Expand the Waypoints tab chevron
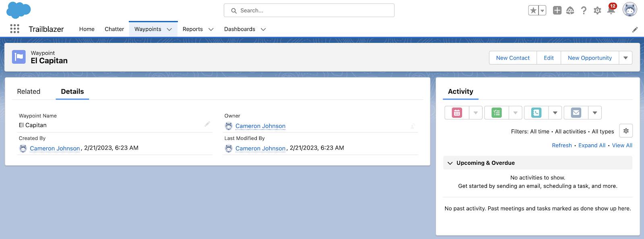644x239 pixels. [169, 29]
